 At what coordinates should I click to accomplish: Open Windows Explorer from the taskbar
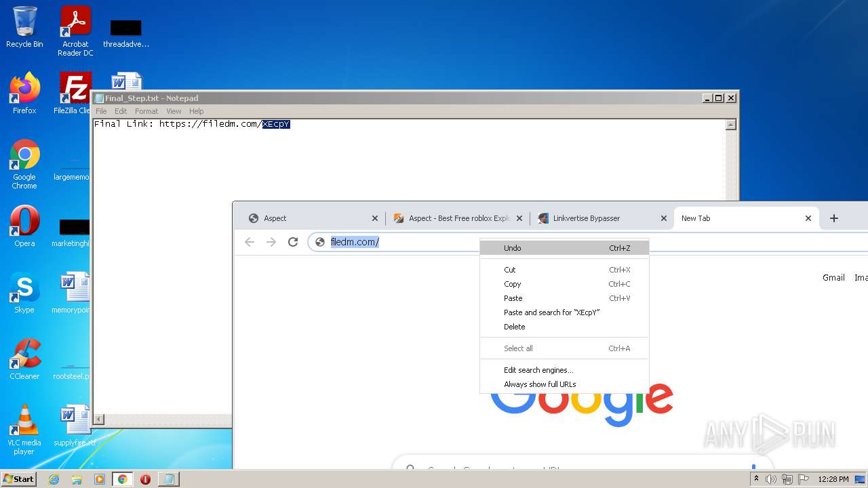pos(77,479)
